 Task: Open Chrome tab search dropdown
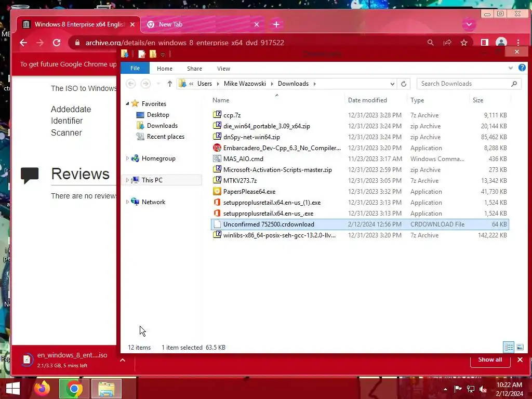[469, 24]
